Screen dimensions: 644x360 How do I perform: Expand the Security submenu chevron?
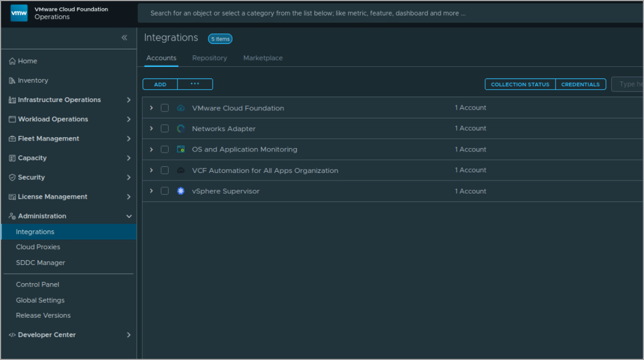[129, 178]
